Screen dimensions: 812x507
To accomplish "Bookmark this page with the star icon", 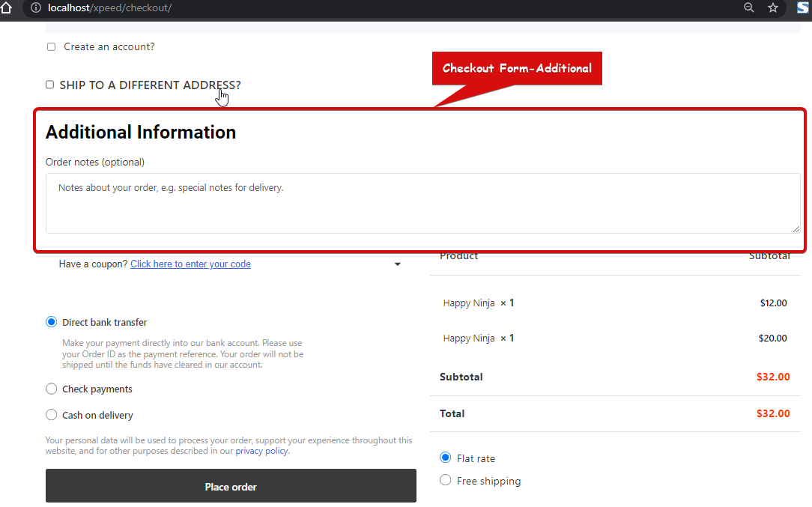I will tap(773, 7).
